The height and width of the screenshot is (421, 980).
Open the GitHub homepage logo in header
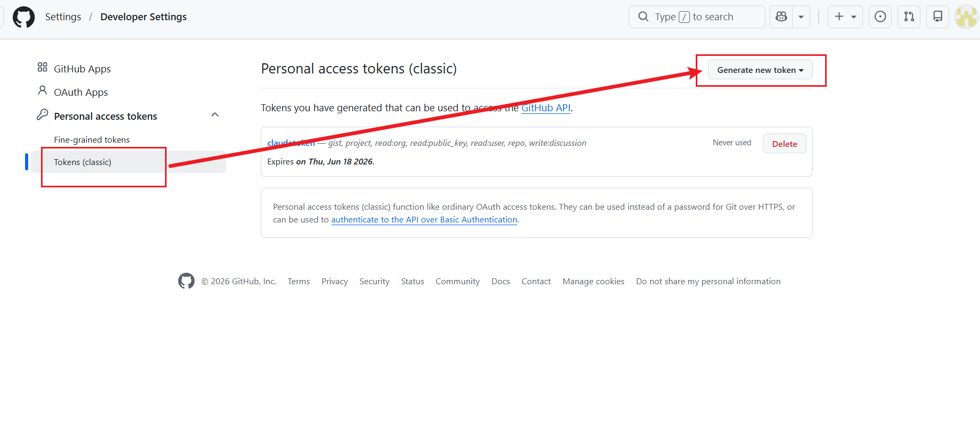24,17
